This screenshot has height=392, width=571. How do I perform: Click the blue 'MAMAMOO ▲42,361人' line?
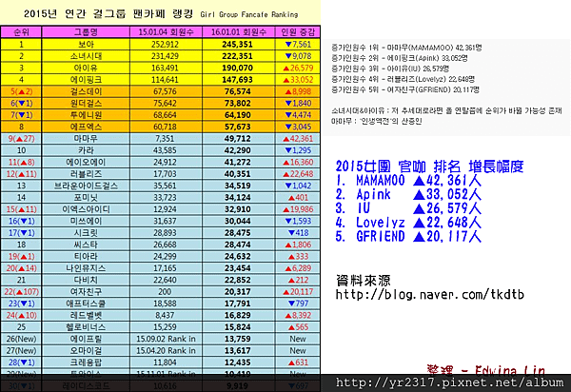click(408, 180)
